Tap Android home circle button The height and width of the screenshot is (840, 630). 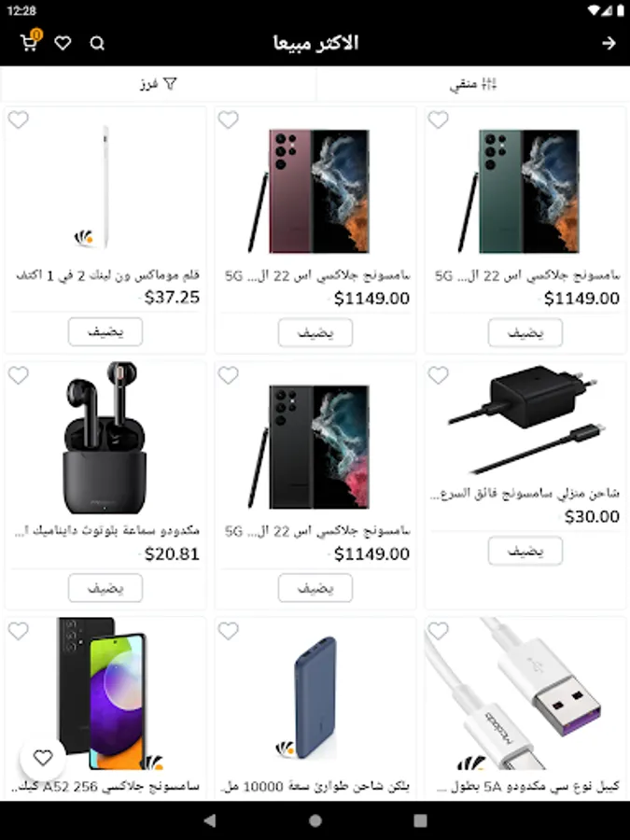click(x=315, y=820)
